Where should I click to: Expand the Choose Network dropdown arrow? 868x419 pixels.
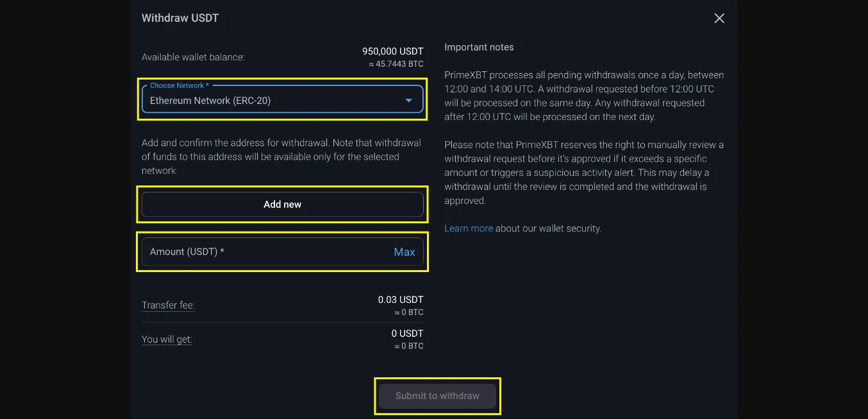[x=409, y=101]
